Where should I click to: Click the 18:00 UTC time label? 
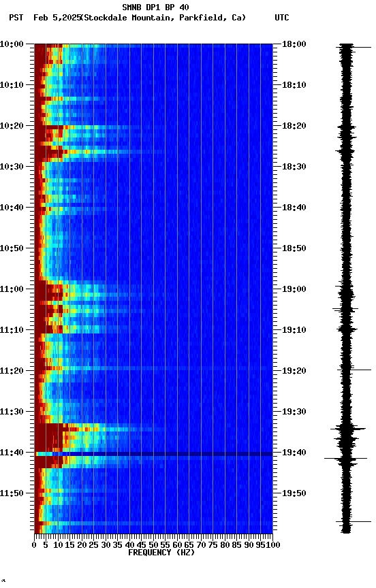(x=294, y=44)
